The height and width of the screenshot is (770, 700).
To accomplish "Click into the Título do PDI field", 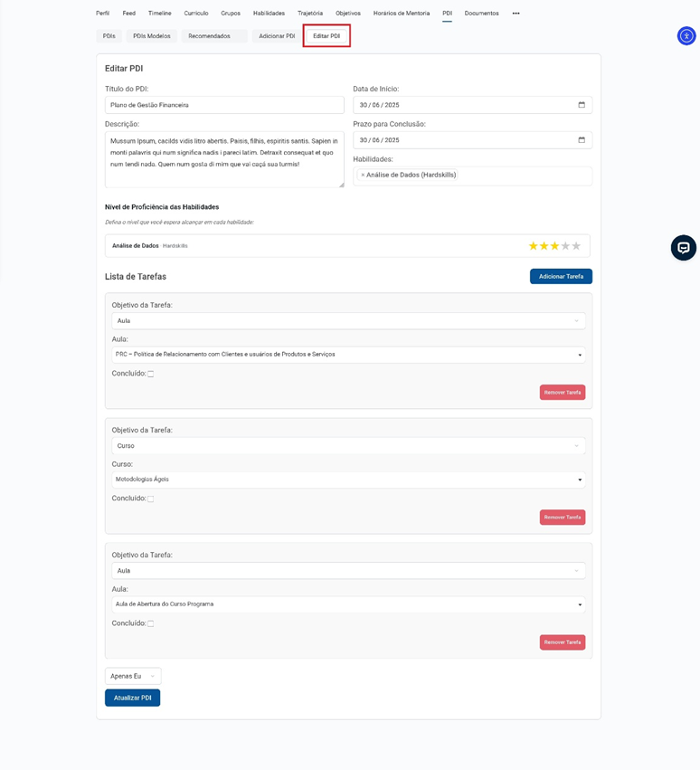I will (224, 105).
